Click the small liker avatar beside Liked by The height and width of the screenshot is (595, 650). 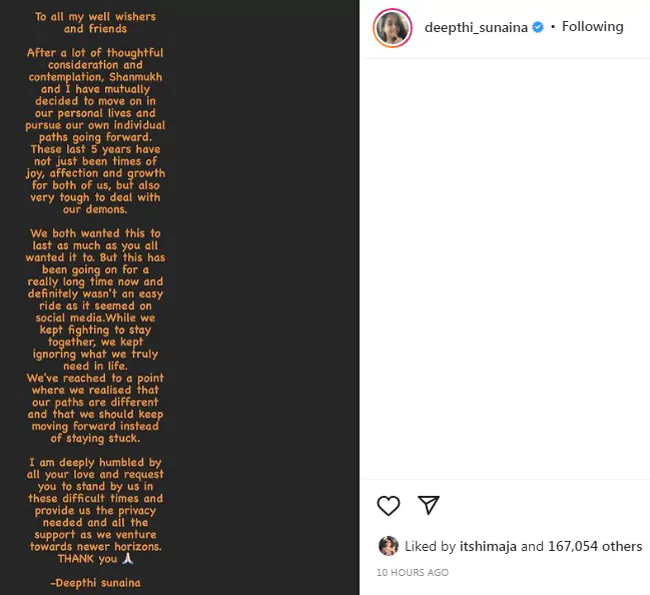click(388, 546)
